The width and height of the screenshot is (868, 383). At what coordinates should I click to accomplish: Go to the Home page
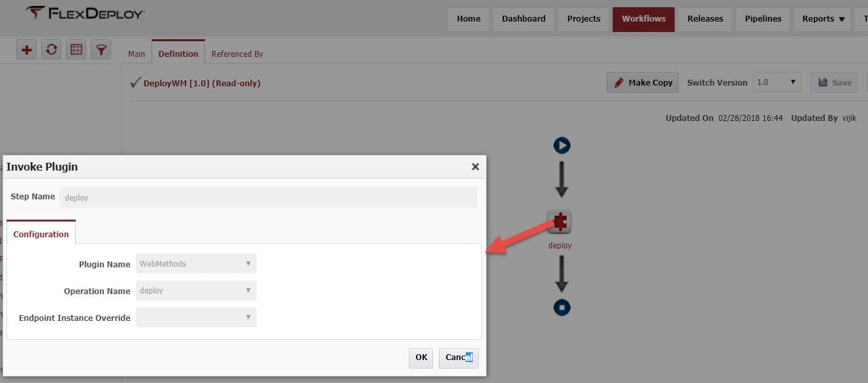[x=469, y=19]
